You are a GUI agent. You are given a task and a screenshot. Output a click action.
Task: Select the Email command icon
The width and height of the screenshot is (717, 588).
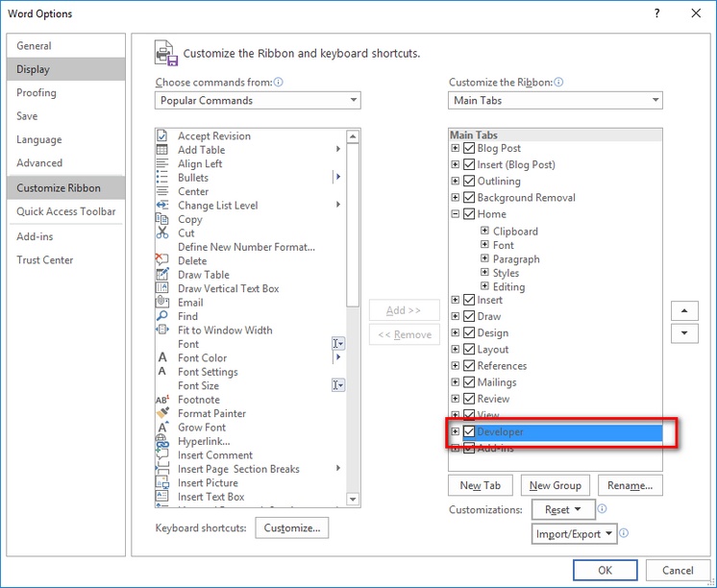click(x=161, y=303)
